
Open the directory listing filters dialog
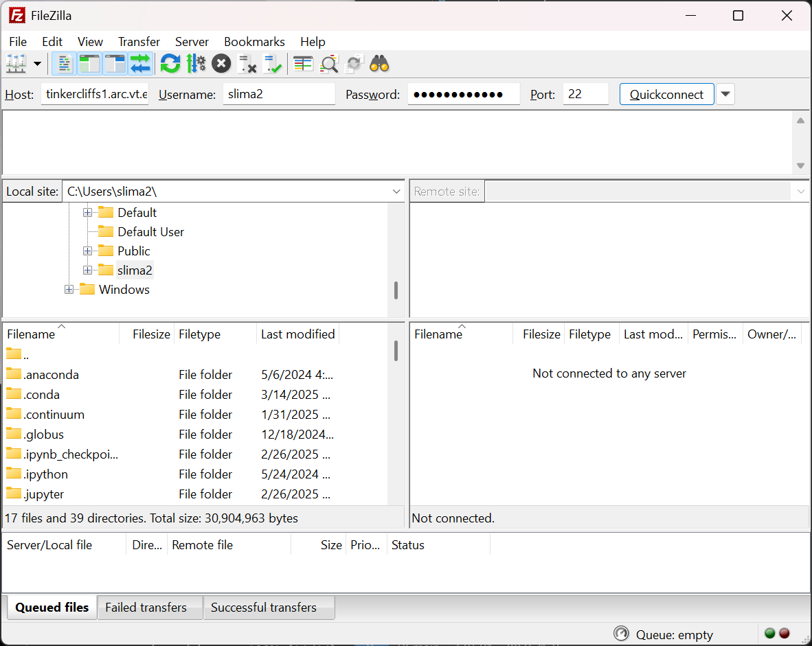pos(303,64)
